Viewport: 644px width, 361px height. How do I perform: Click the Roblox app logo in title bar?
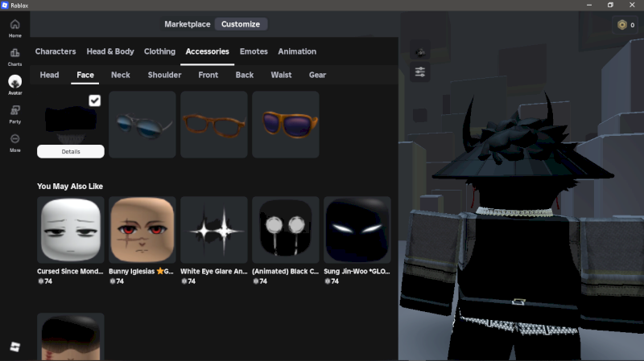[x=5, y=6]
